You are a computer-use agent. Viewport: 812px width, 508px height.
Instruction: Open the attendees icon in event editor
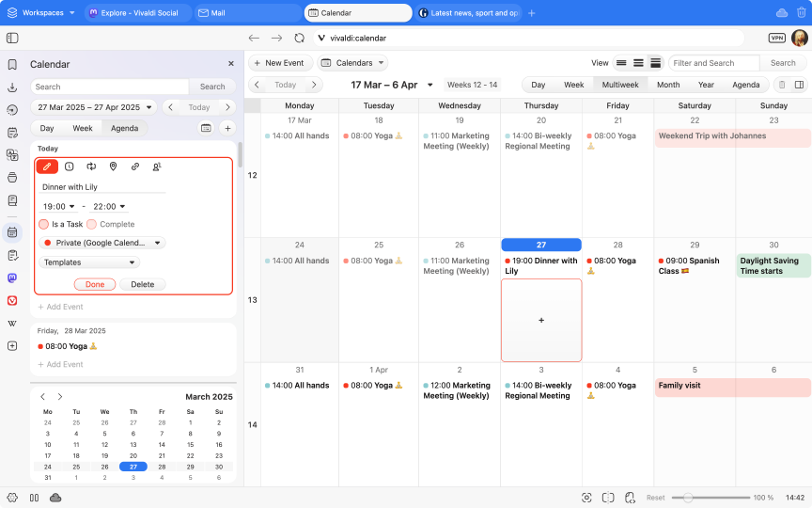click(x=157, y=167)
